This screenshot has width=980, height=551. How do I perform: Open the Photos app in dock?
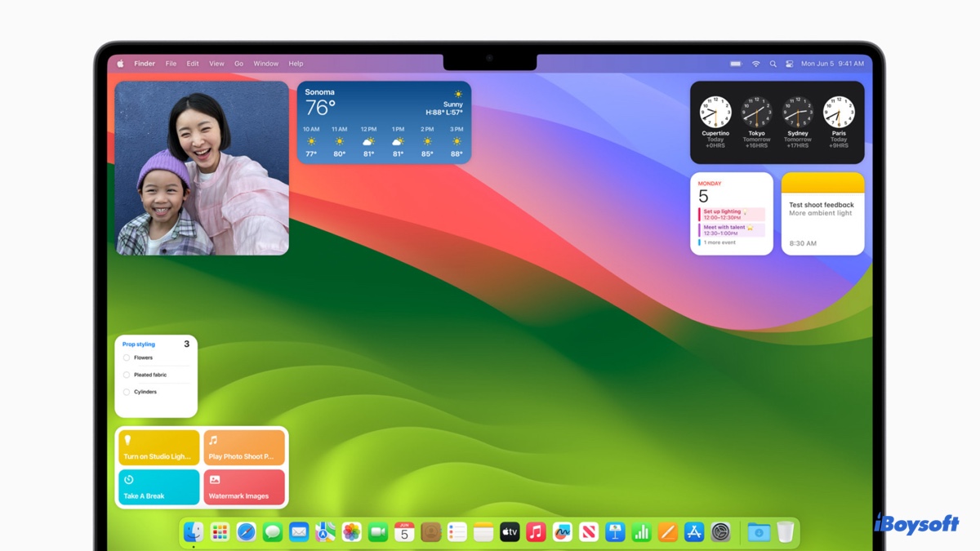(351, 532)
